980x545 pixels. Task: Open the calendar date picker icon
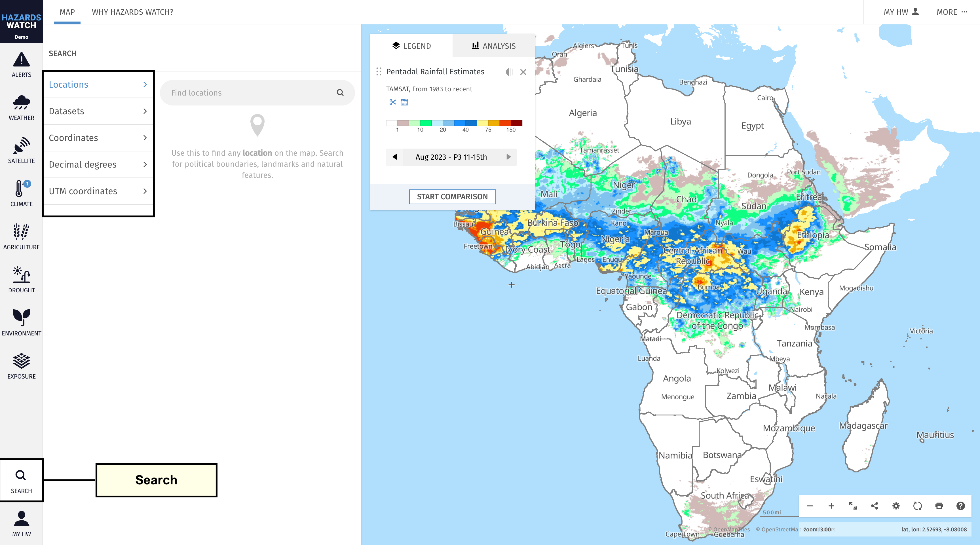point(404,102)
